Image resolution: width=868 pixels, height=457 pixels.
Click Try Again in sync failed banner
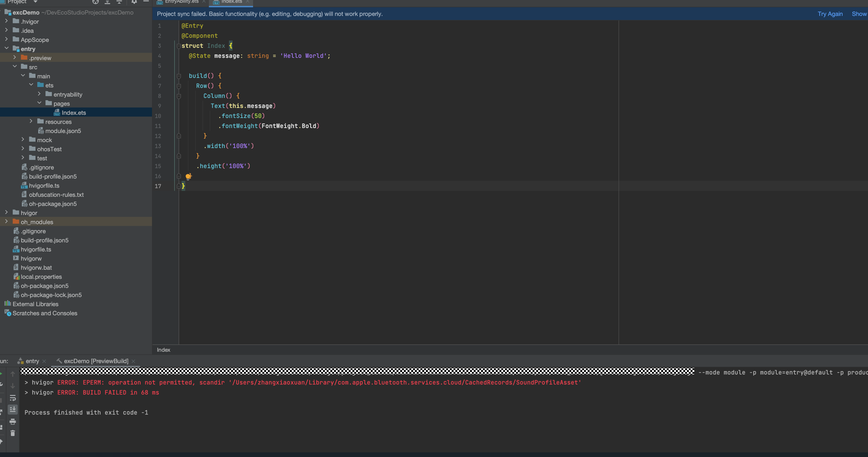(x=830, y=14)
